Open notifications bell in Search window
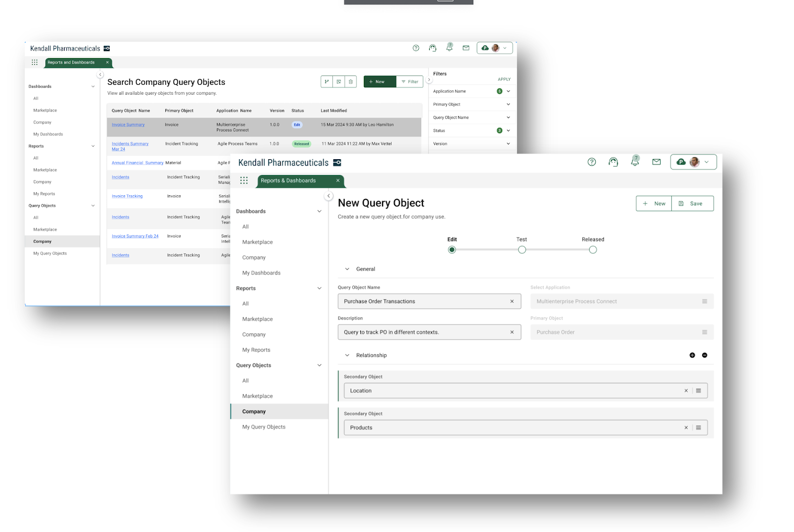The height and width of the screenshot is (532, 794). click(x=450, y=48)
